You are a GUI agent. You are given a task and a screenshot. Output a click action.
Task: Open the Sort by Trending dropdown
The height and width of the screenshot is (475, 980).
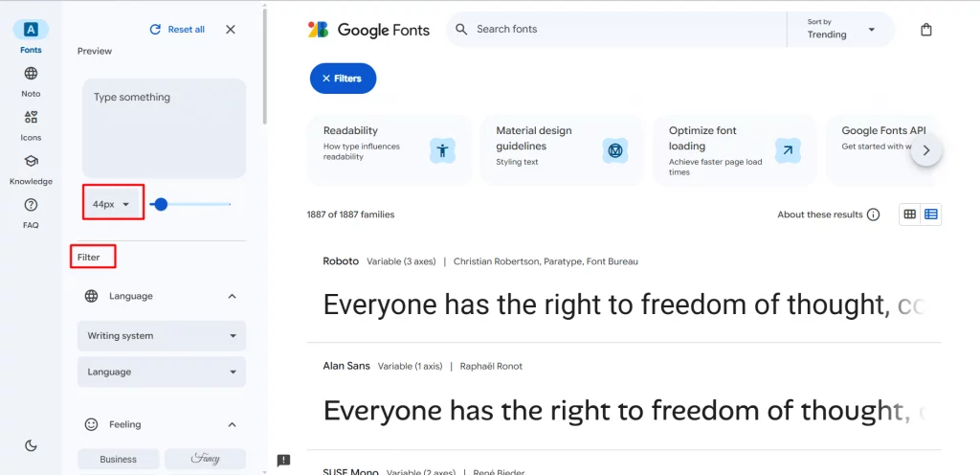pos(840,30)
